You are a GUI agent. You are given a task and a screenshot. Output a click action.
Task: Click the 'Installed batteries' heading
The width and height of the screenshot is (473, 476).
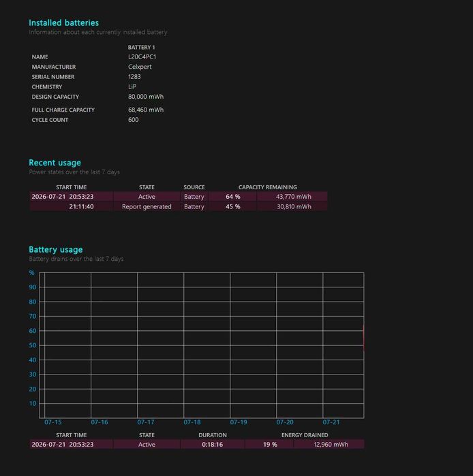tap(63, 22)
